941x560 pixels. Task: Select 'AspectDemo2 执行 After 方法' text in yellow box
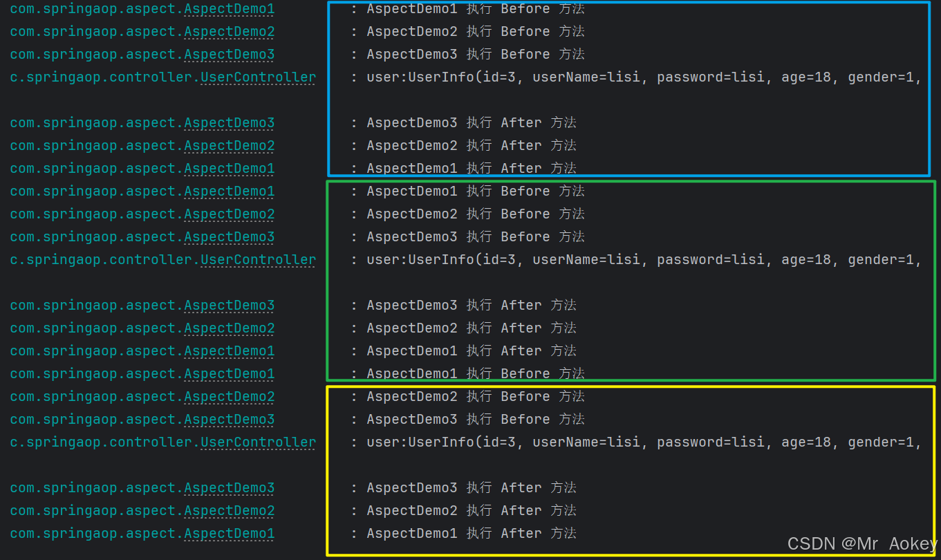pos(472,510)
